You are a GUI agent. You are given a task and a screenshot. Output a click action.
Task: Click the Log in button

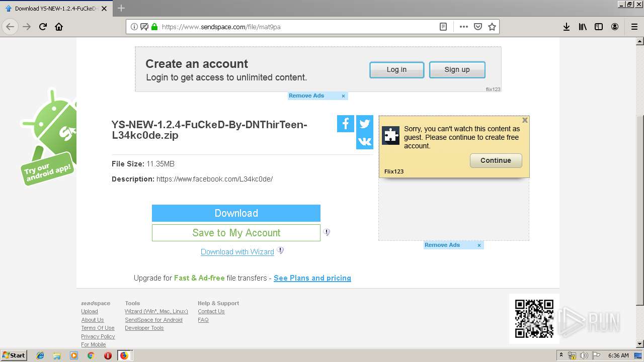[397, 70]
